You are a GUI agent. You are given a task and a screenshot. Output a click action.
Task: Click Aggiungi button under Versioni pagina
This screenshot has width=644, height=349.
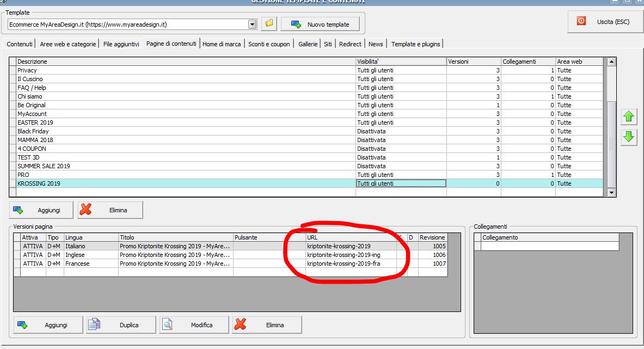pos(48,325)
